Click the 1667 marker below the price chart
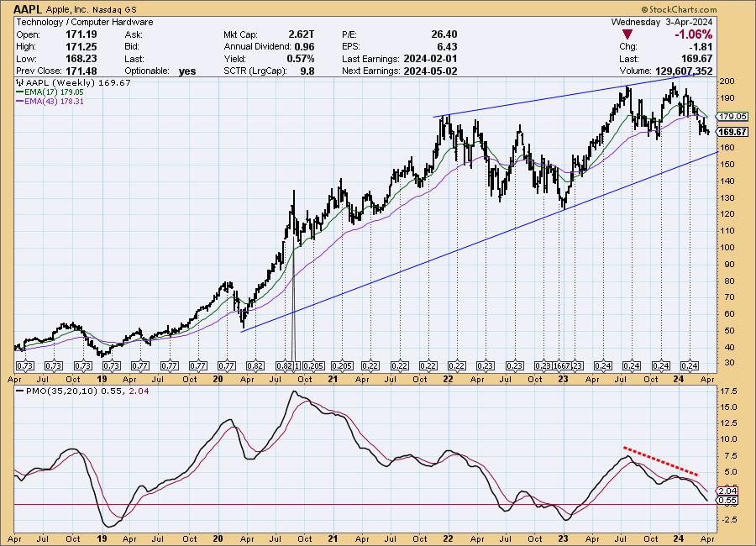This screenshot has width=756, height=546. pos(563,366)
